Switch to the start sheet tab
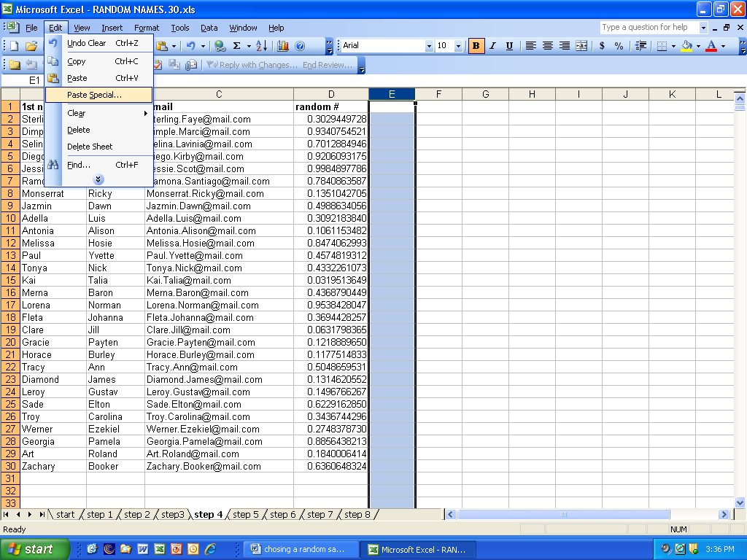The width and height of the screenshot is (747, 560). point(65,514)
